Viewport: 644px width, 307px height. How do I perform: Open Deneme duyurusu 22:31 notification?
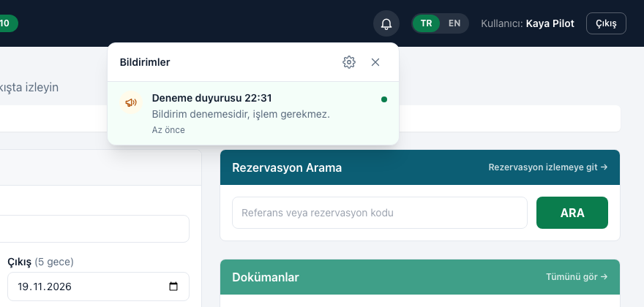(x=253, y=113)
